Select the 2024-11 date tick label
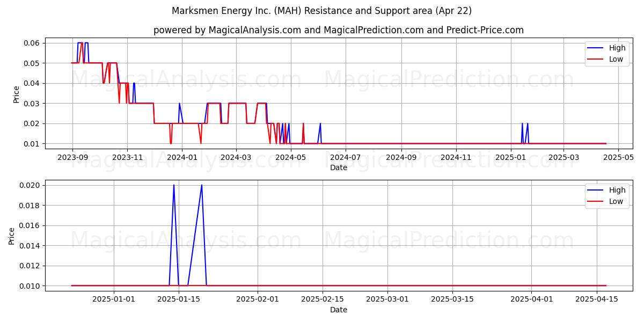 tap(456, 158)
